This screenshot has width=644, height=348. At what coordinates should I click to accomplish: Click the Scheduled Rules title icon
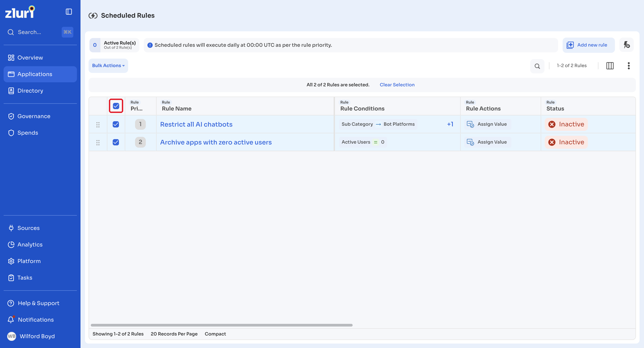tap(93, 16)
